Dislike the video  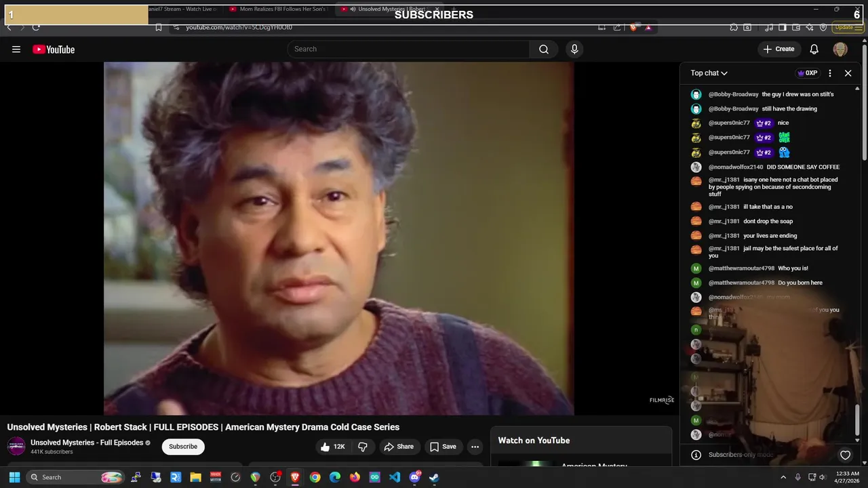363,447
